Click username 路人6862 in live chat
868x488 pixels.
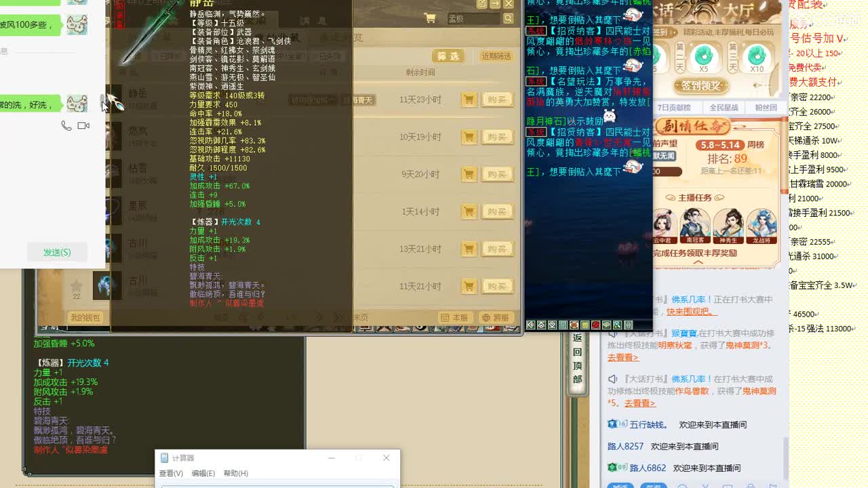(648, 468)
